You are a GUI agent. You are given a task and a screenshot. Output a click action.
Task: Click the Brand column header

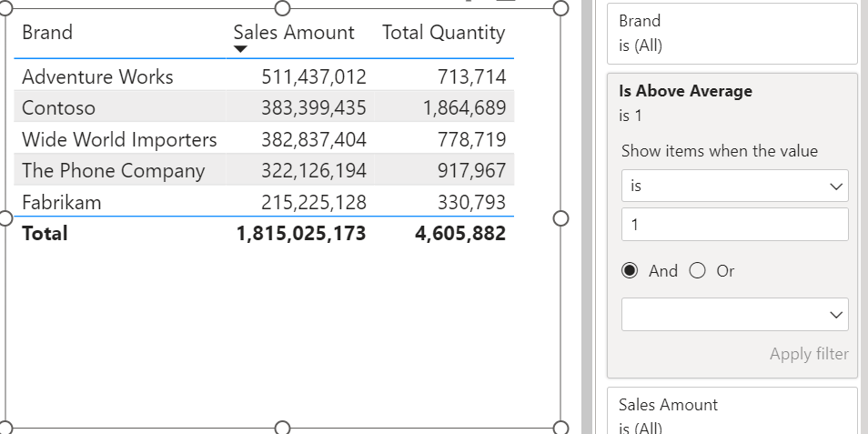coord(47,33)
